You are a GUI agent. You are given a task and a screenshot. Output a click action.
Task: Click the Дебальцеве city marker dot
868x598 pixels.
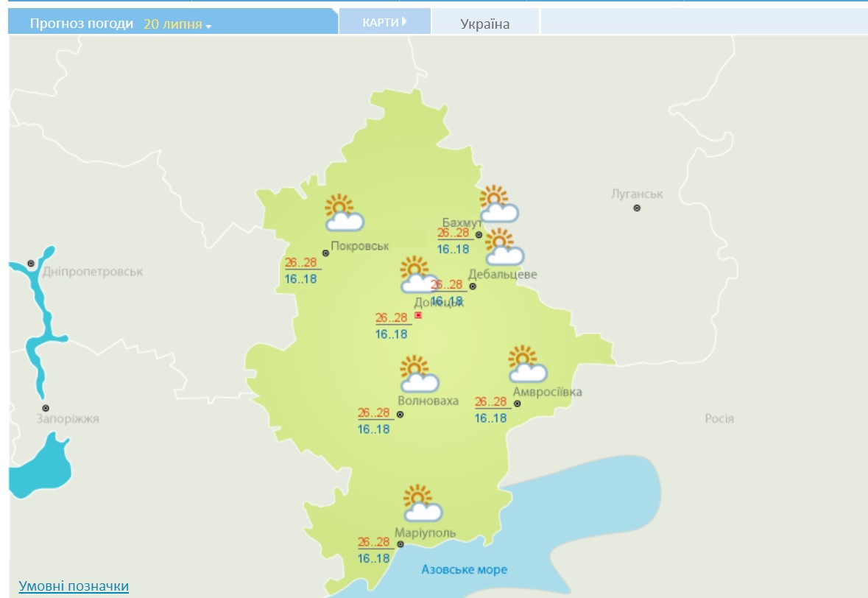click(x=473, y=286)
